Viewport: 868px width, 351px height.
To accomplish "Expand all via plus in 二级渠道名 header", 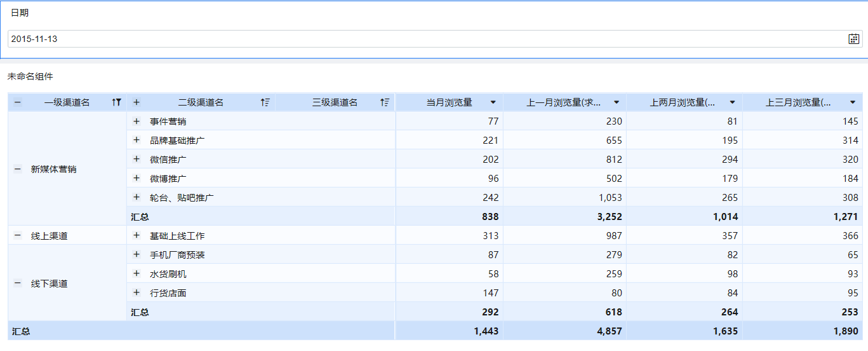I will [136, 102].
